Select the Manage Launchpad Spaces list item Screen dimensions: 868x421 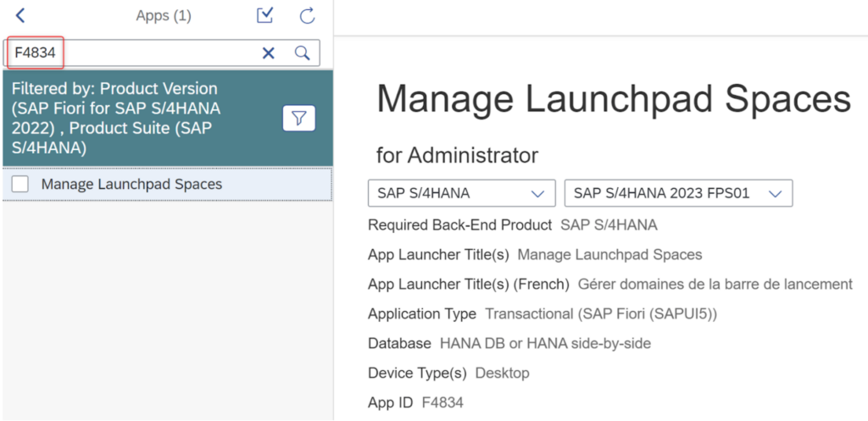167,184
